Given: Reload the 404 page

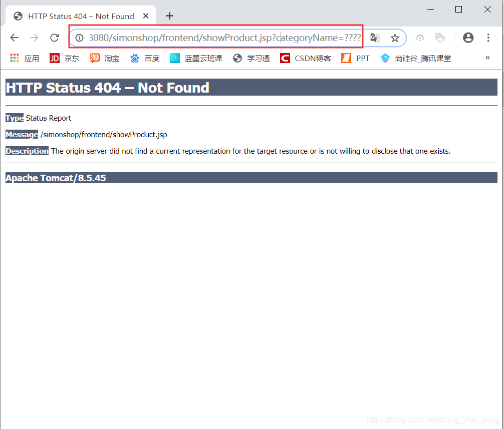Looking at the screenshot, I should (x=54, y=38).
